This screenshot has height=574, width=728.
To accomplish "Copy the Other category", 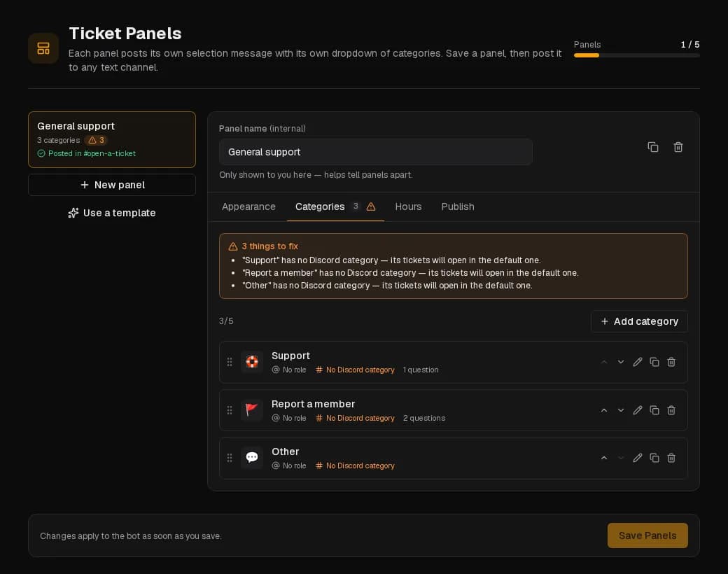I will (654, 458).
